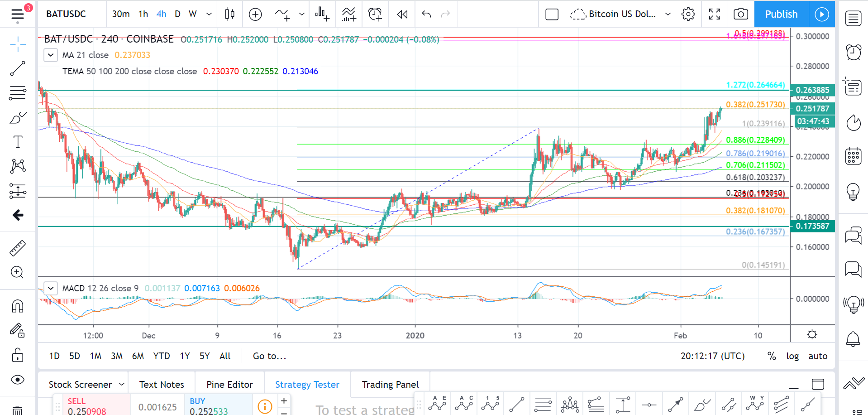The height and width of the screenshot is (415, 868).
Task: Select the Brush drawing tool
Action: pyautogui.click(x=17, y=117)
